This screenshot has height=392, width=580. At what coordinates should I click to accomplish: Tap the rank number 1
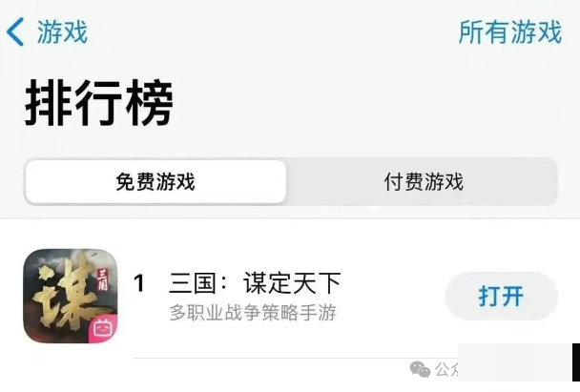click(139, 283)
